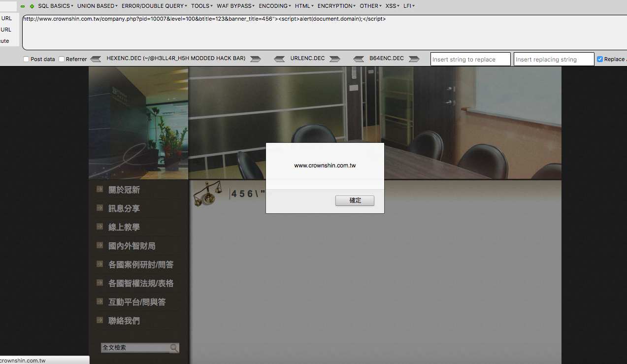Open the 互動平台/問與答 sidebar link
The width and height of the screenshot is (627, 364).
click(x=137, y=302)
